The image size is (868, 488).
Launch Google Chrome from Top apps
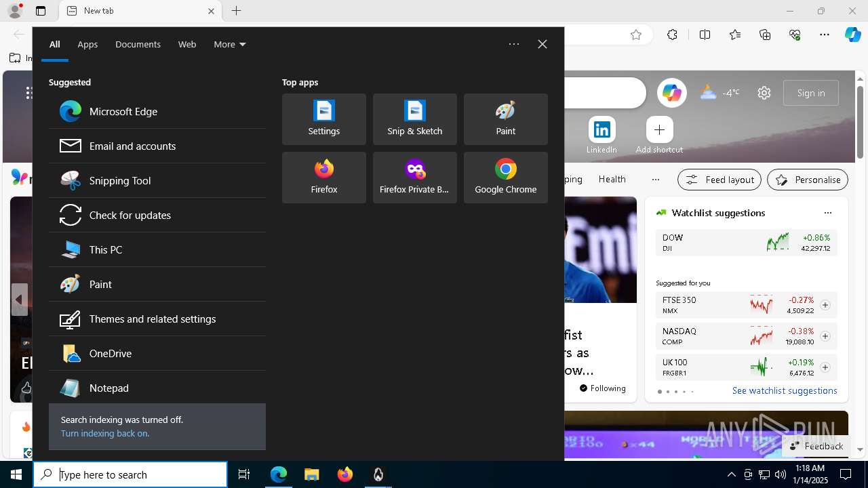(x=506, y=178)
